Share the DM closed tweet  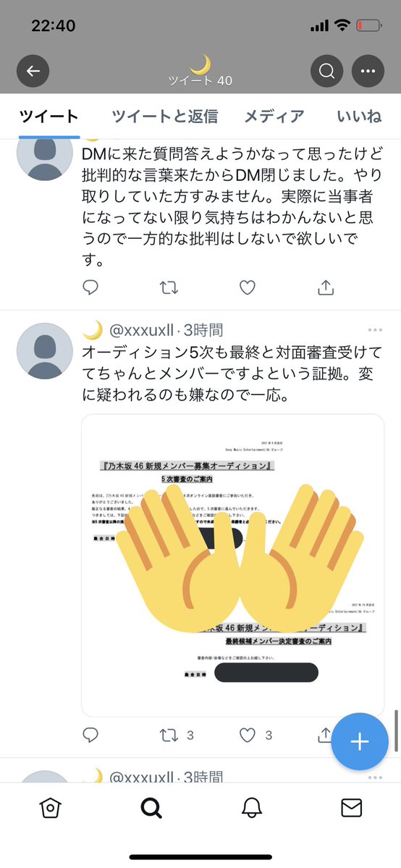326,287
